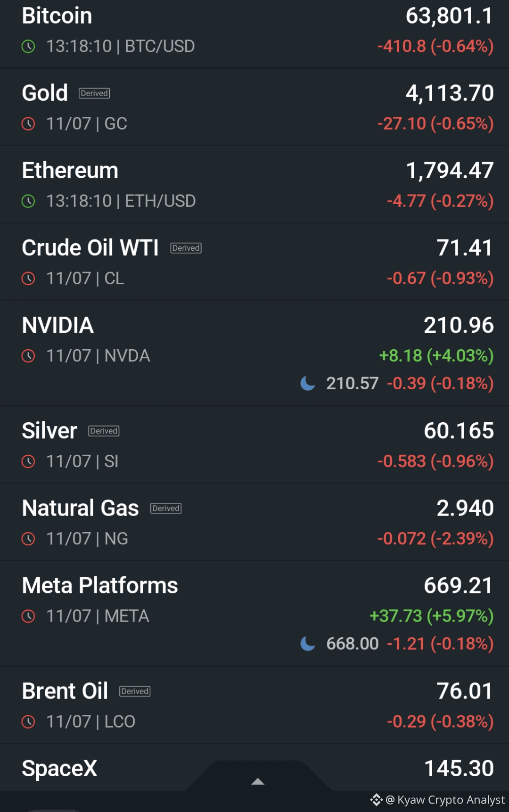The width and height of the screenshot is (509, 812).
Task: Click the red clock icon under NVIDIA
Action: [x=28, y=356]
